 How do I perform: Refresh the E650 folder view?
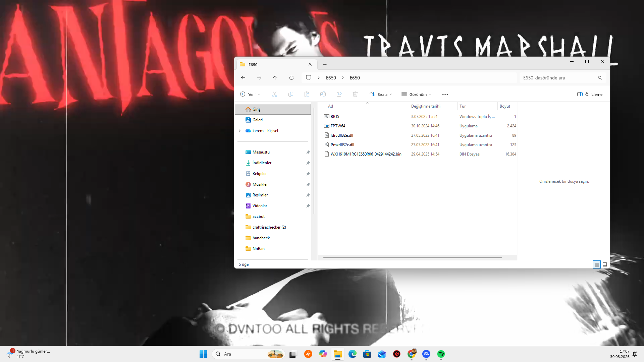(291, 78)
